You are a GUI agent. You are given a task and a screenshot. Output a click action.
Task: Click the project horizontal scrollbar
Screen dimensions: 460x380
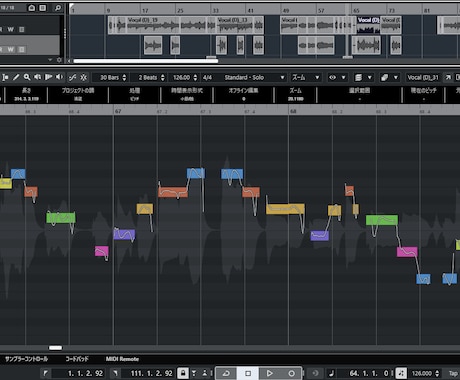(x=145, y=61)
